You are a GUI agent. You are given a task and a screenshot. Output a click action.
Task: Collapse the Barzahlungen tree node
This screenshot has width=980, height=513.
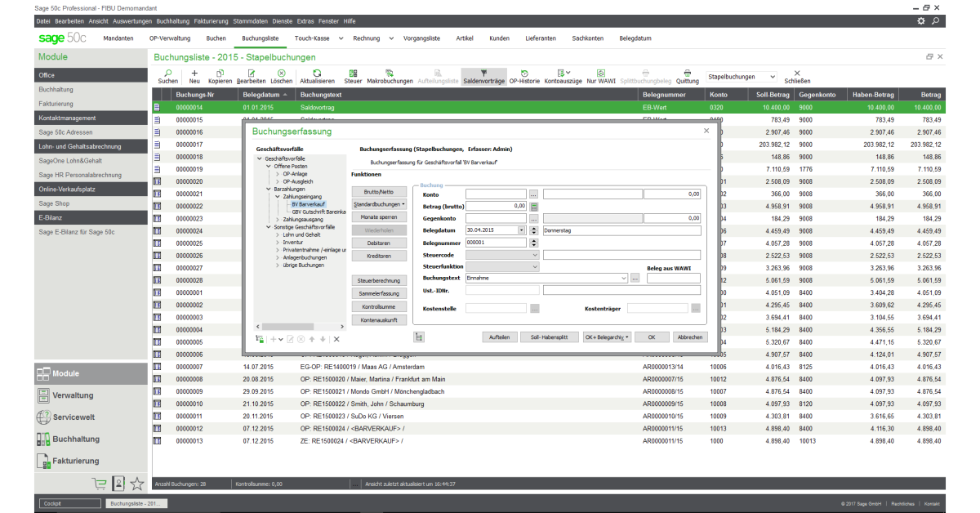[267, 189]
